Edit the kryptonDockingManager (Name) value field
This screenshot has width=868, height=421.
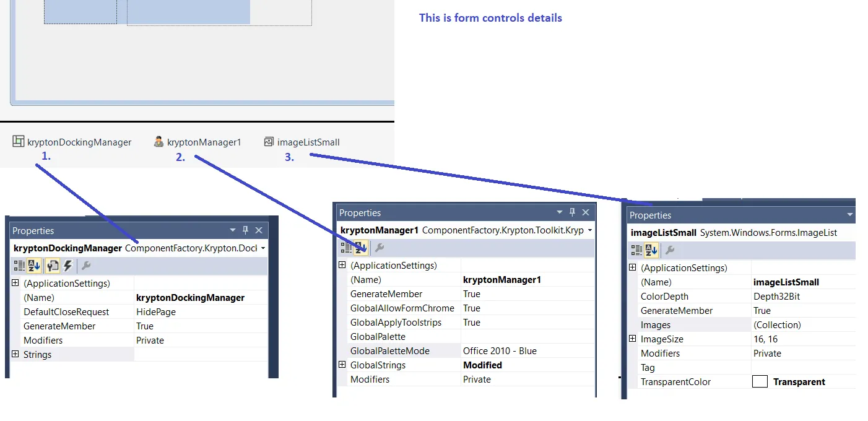[201, 298]
